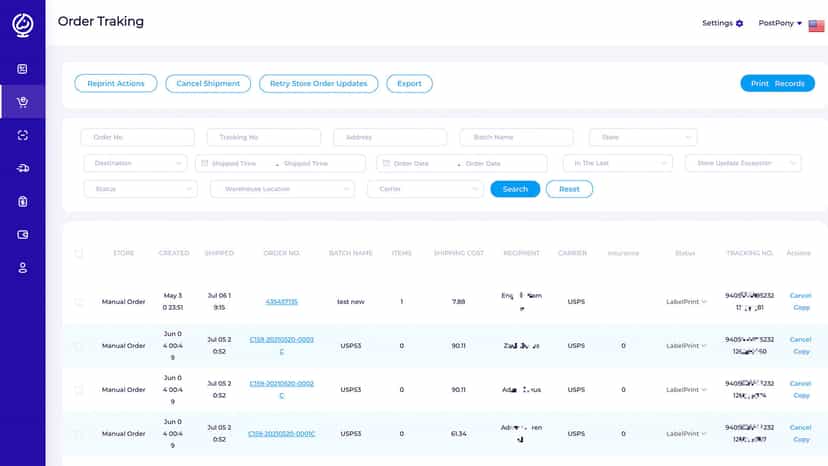
Task: Open the wallet icon in sidebar
Action: click(23, 235)
